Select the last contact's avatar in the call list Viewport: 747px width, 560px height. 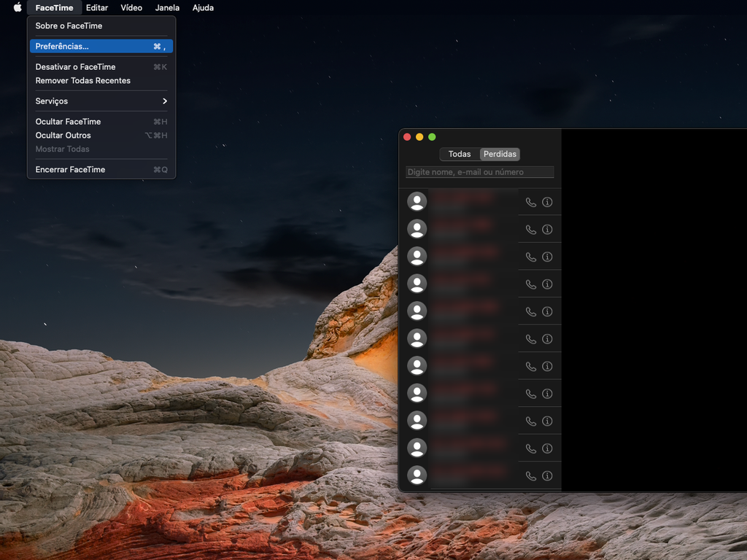(x=417, y=475)
